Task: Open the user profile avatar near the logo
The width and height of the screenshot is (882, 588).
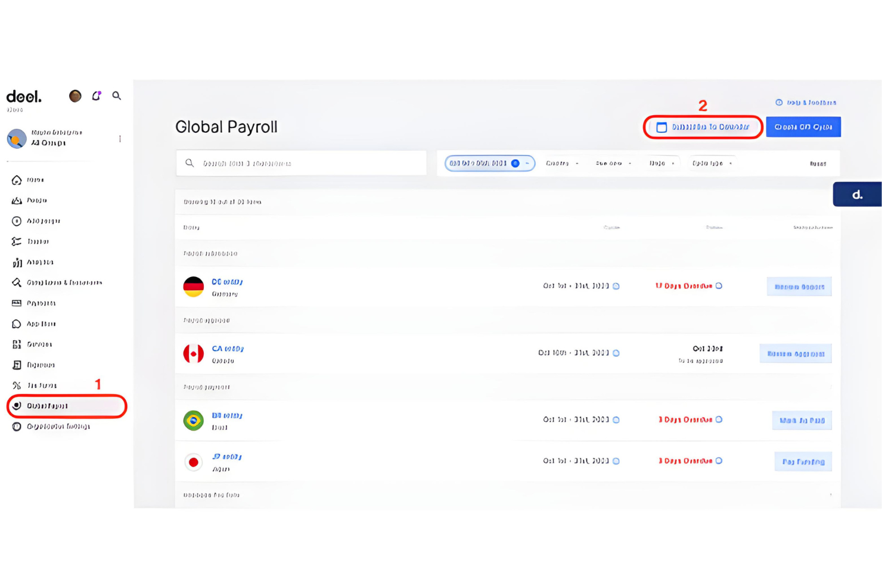Action: pyautogui.click(x=75, y=96)
